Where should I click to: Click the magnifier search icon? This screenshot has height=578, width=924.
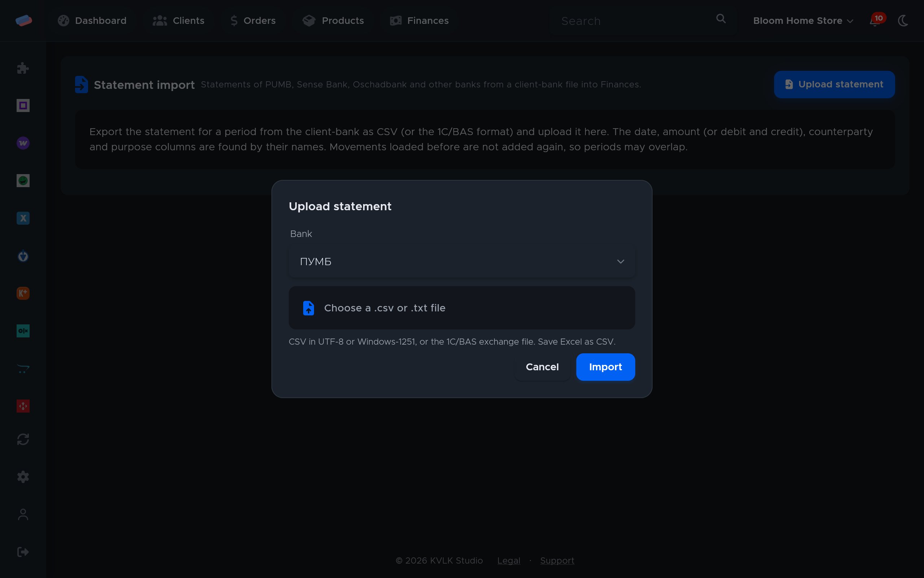coord(720,19)
